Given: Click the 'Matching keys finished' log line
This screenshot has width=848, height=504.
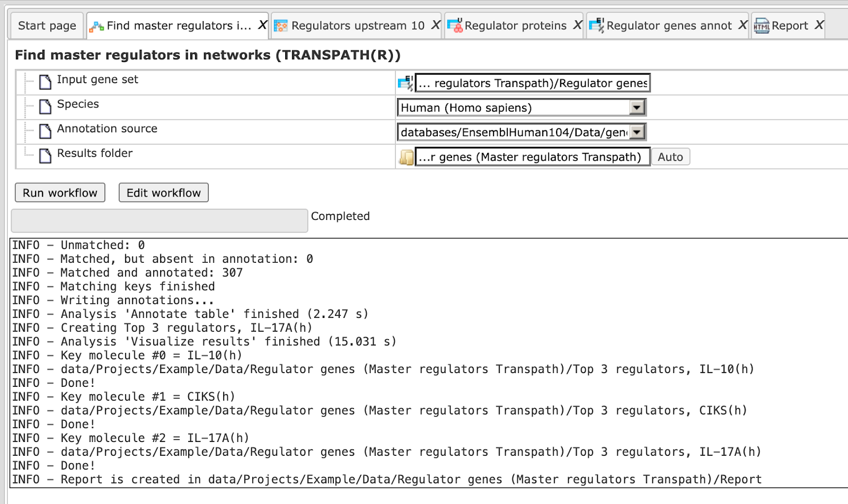Looking at the screenshot, I should (113, 286).
